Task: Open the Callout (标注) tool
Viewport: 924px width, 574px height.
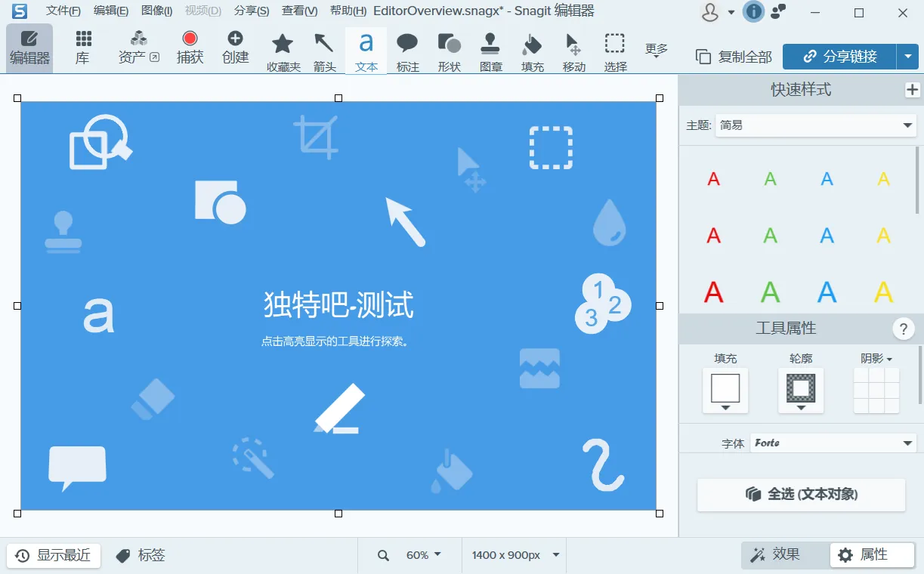Action: point(407,51)
